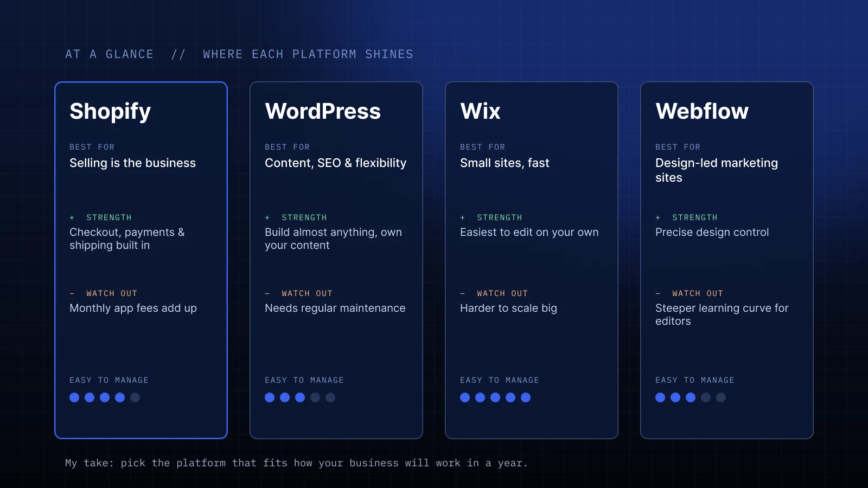Click 'Checkout, payments & shipping built in'
868x488 pixels.
pyautogui.click(x=127, y=239)
